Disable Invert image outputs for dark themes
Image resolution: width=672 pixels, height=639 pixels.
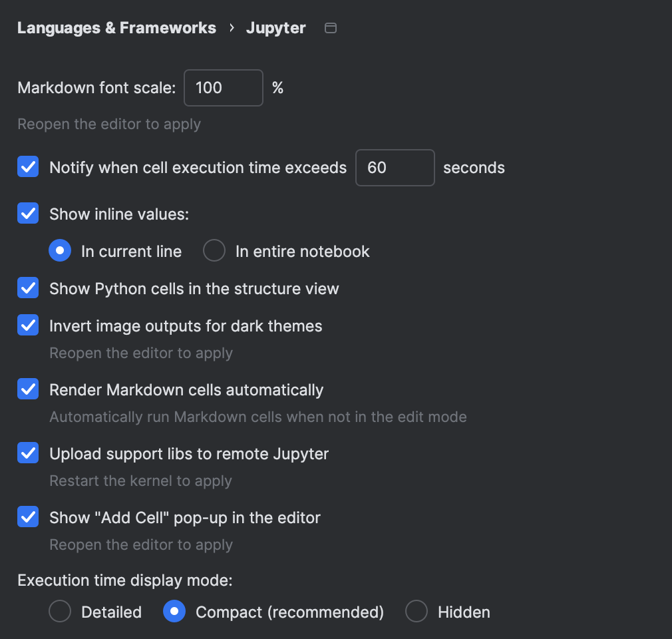pyautogui.click(x=28, y=326)
